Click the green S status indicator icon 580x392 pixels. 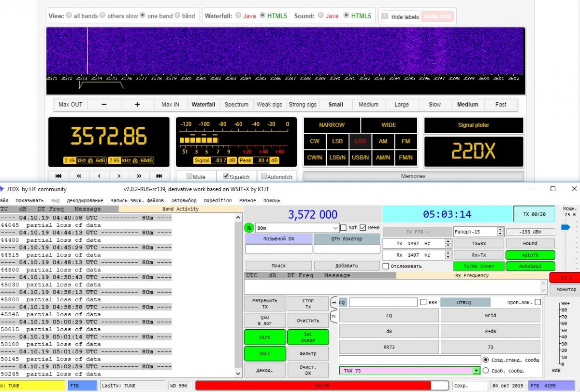(x=249, y=227)
